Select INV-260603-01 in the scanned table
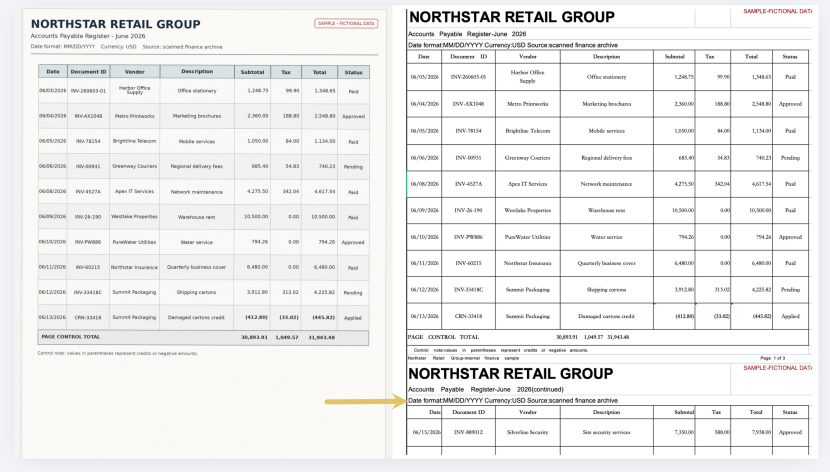Screen dimensions: 830x472 [x=88, y=91]
